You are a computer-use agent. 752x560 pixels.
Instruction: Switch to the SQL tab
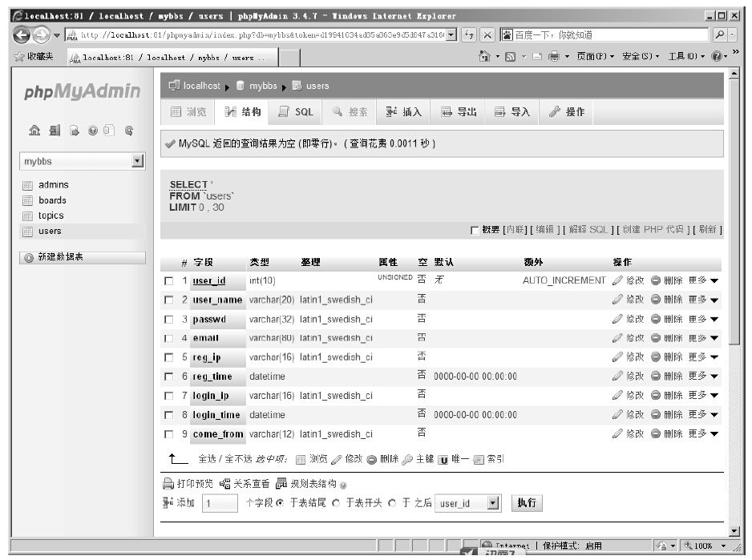coord(295,112)
